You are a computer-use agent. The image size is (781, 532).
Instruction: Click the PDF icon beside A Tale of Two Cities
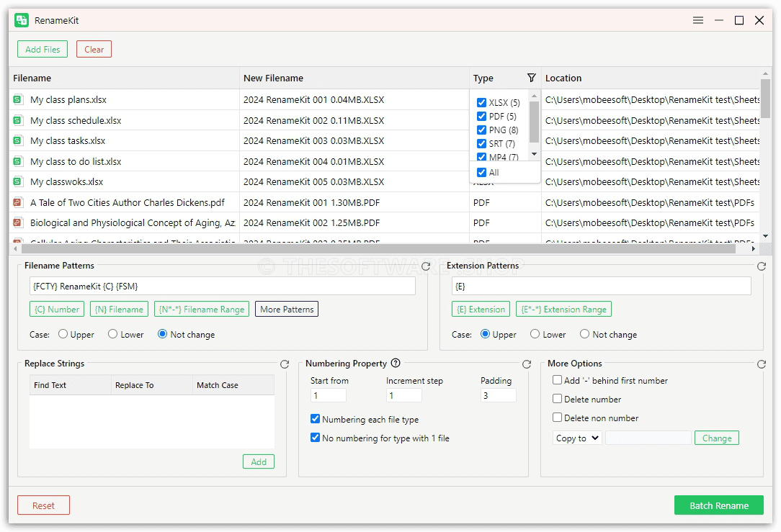[x=17, y=202]
